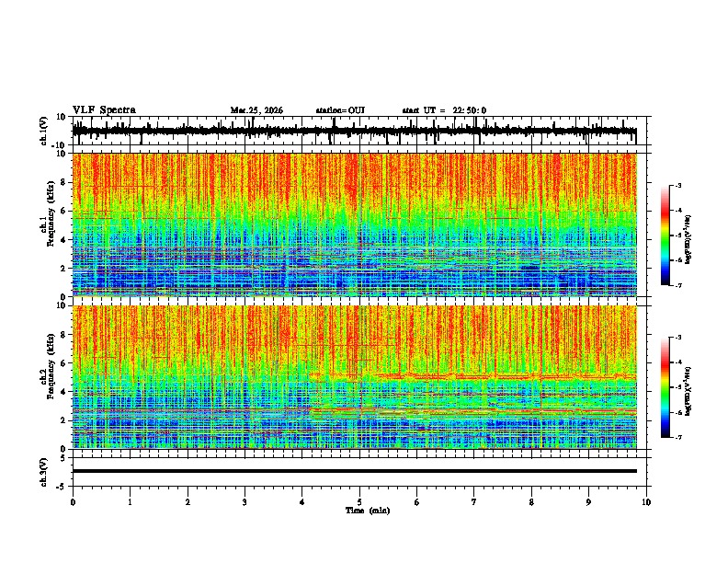
Task: Click the ch.2 color bar log(PSD) label
Action: coord(688,391)
